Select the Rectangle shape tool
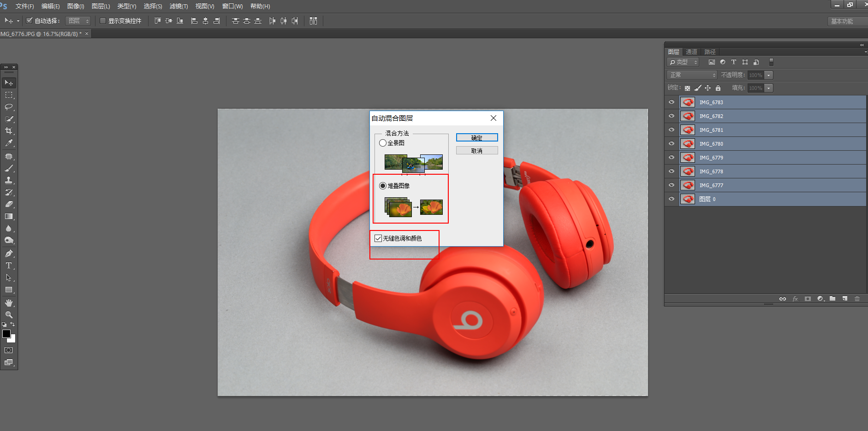The image size is (868, 431). [x=9, y=290]
